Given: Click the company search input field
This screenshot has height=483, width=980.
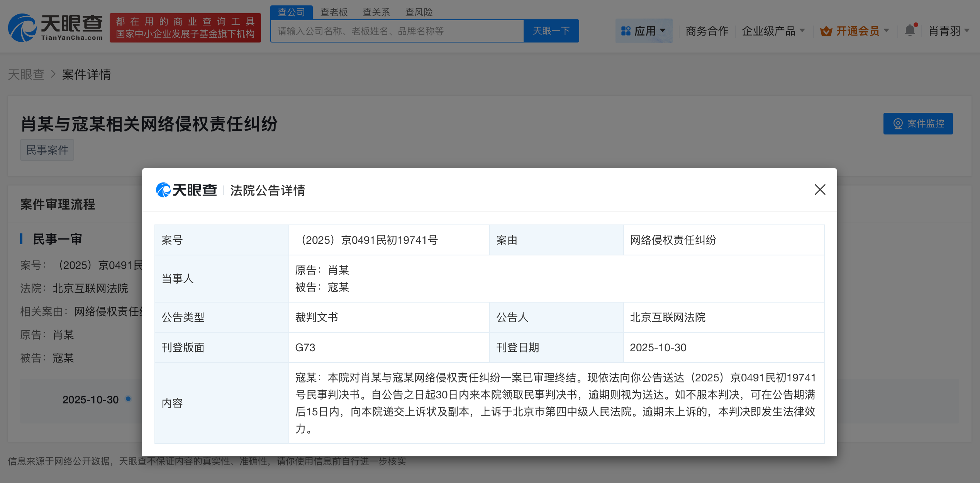Looking at the screenshot, I should coord(398,31).
